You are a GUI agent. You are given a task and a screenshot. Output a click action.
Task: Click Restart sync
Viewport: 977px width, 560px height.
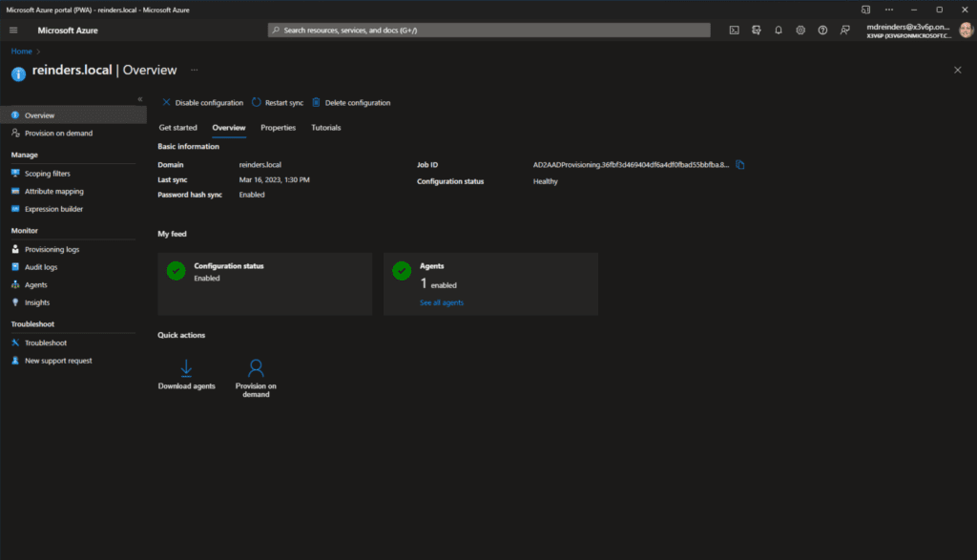(x=278, y=103)
